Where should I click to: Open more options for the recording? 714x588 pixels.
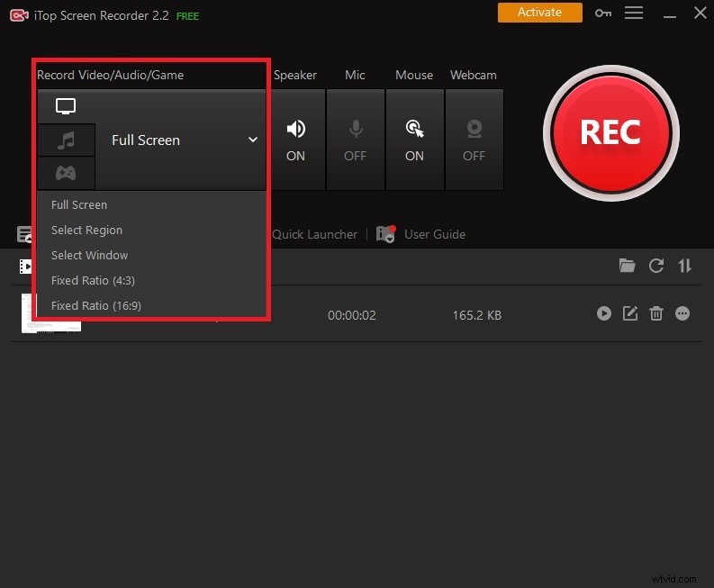[x=682, y=313]
